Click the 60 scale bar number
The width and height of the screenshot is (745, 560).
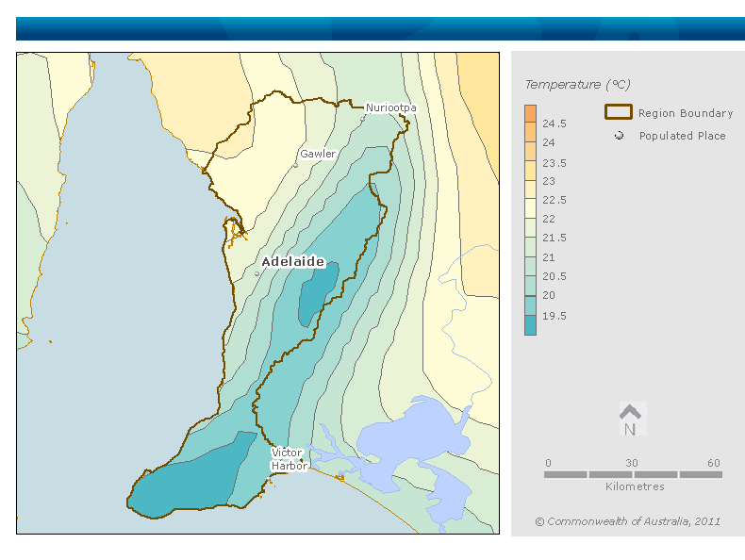point(714,463)
